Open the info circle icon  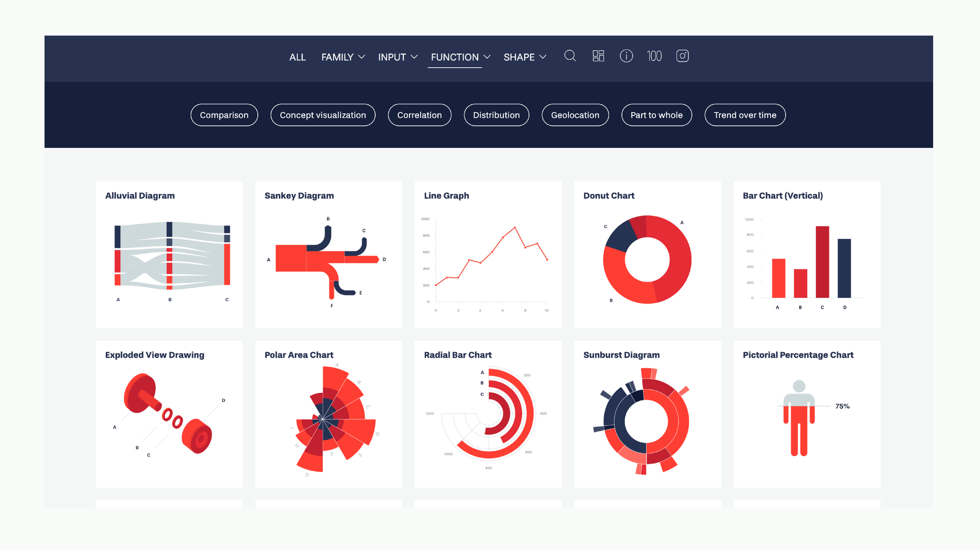tap(626, 56)
